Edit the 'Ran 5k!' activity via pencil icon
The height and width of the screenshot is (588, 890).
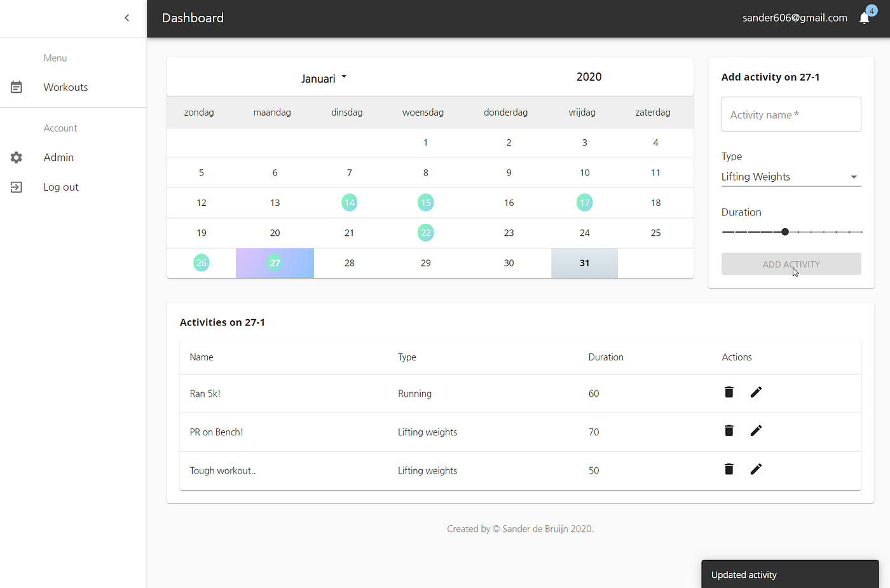click(x=756, y=392)
